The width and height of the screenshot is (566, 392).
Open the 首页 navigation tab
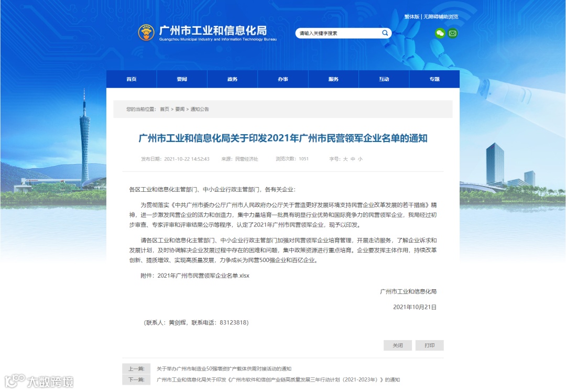pos(132,79)
